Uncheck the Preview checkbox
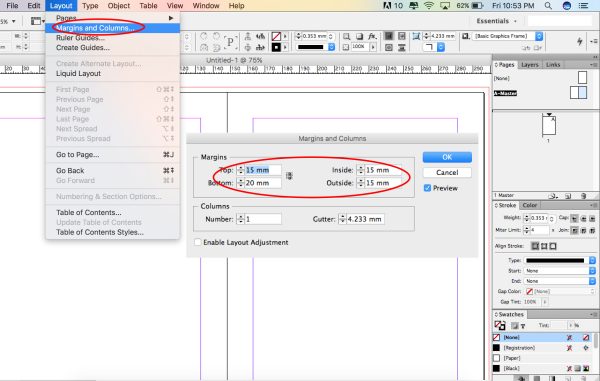 [427, 188]
